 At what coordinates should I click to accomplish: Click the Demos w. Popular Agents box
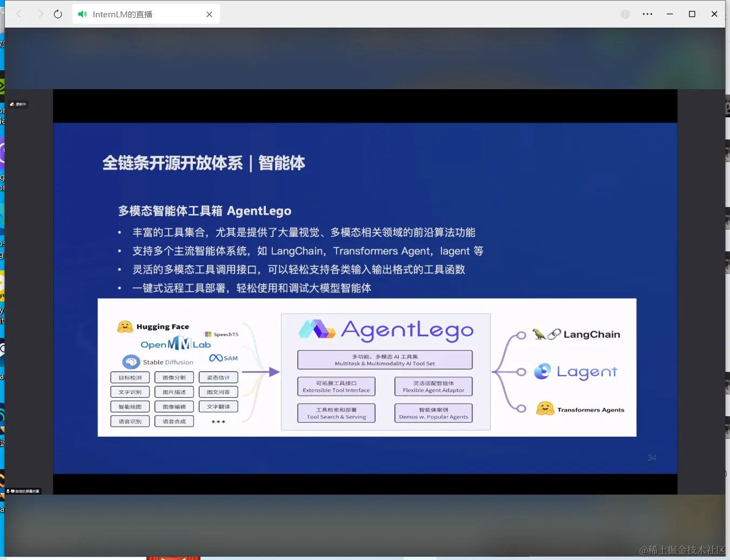tap(433, 413)
